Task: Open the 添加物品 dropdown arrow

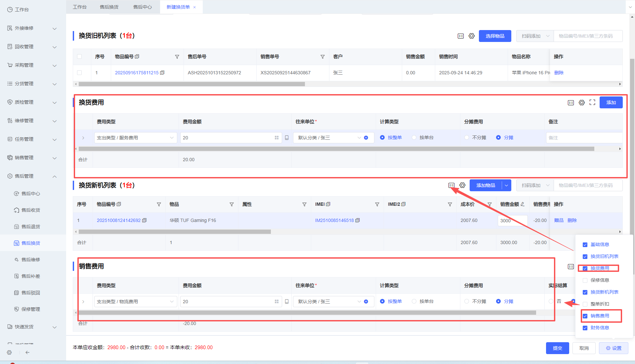Action: click(506, 185)
